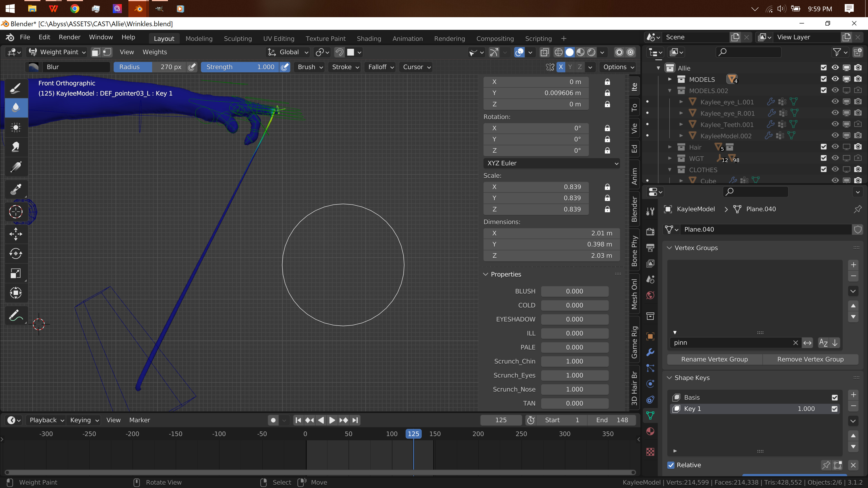The image size is (868, 488).
Task: Disable the Key 1 shape key checkbox
Action: [835, 409]
